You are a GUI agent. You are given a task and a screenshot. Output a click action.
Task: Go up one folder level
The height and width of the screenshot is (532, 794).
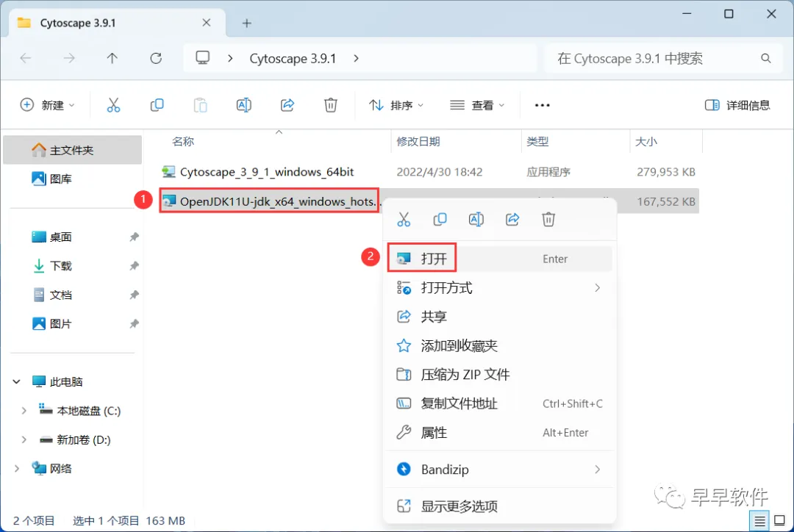112,58
